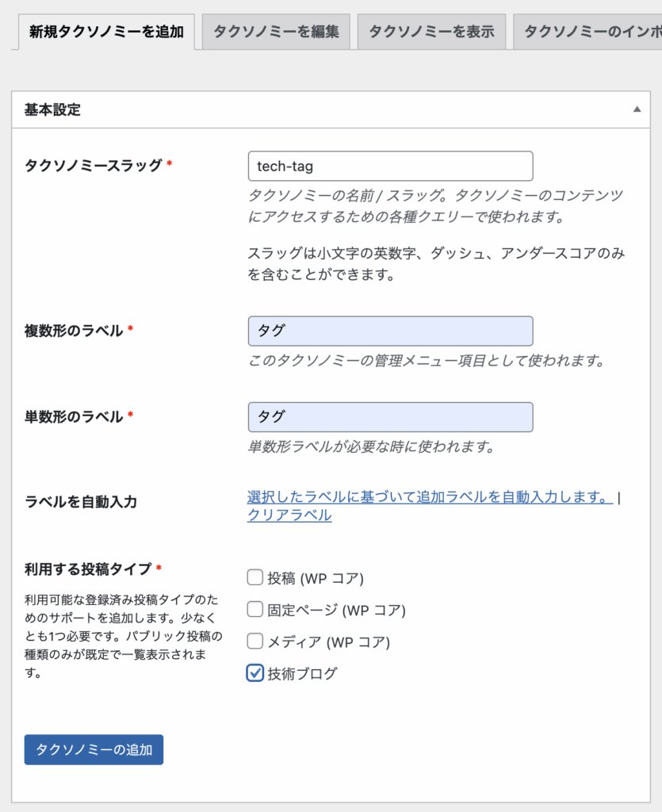Click the 投稿 (WP コア) label text
Screen dimensions: 662x812
point(316,578)
